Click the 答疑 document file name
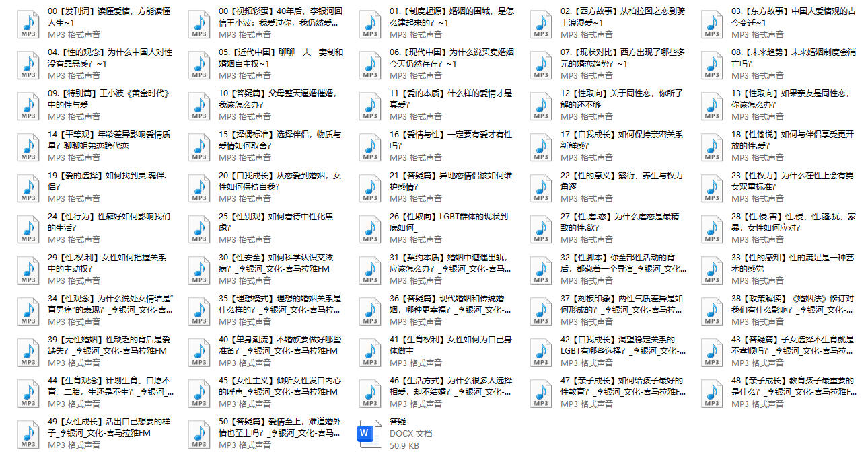 coord(398,421)
